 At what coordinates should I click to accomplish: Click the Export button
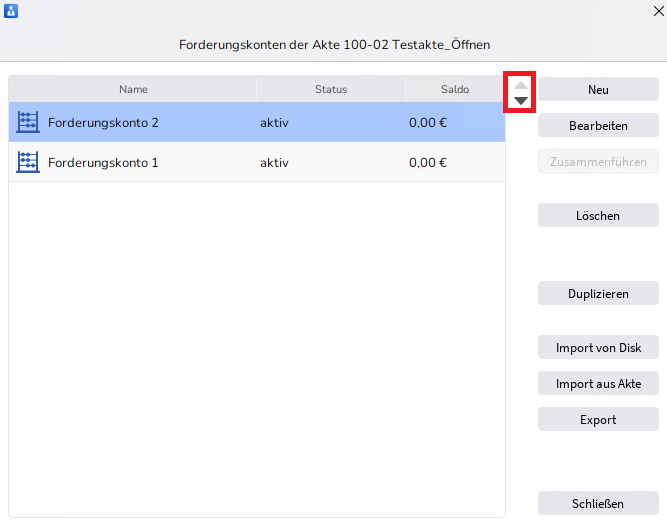pyautogui.click(x=598, y=419)
